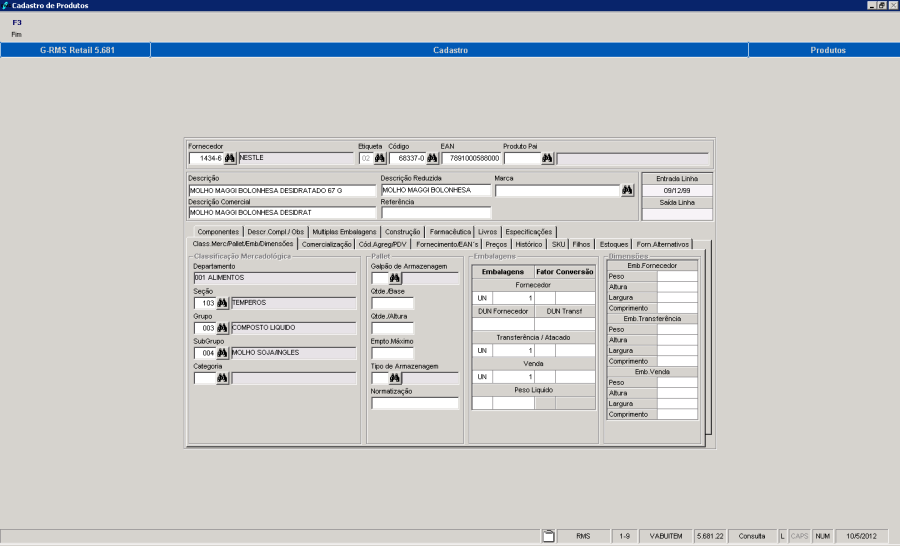Click Emb.Fornecedor Peso dimension field
Image resolution: width=900 pixels, height=546 pixels.
677,276
